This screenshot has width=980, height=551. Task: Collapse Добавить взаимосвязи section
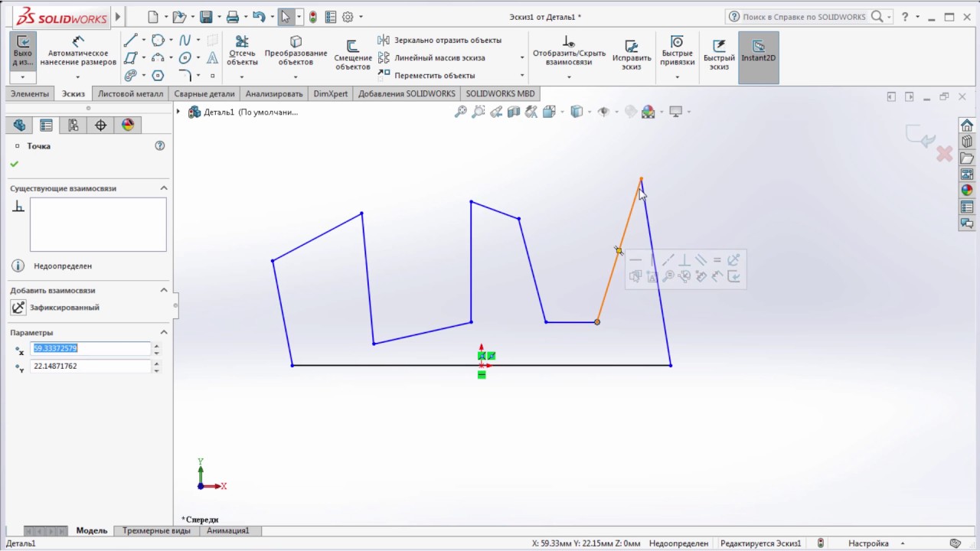(163, 290)
